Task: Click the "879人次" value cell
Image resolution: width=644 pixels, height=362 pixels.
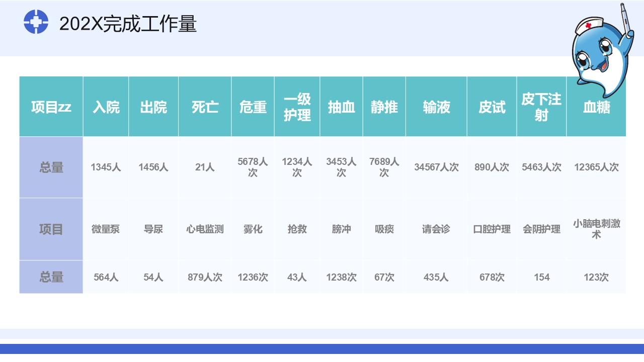Action: (x=205, y=277)
